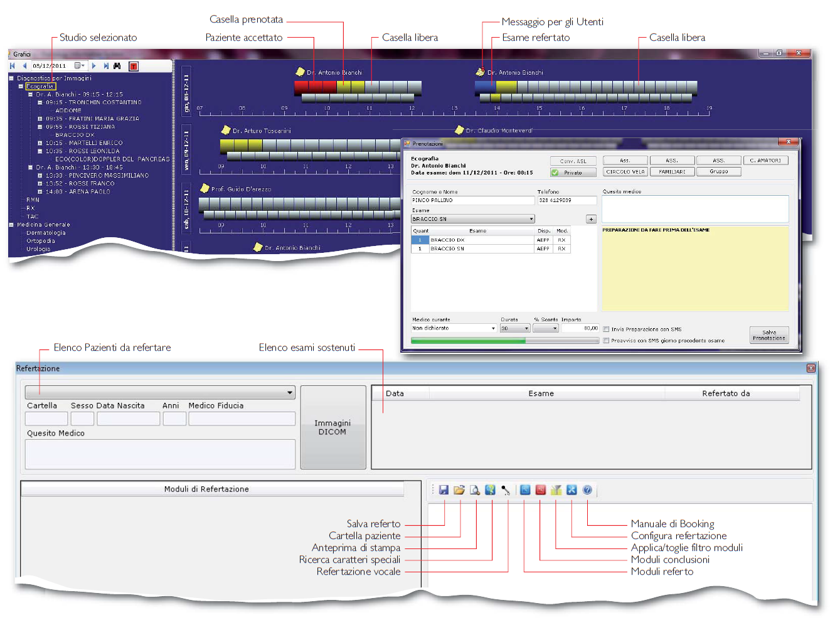Image resolution: width=840 pixels, height=620 pixels.
Task: Start voice reporting with the microphone icon
Action: pyautogui.click(x=506, y=490)
